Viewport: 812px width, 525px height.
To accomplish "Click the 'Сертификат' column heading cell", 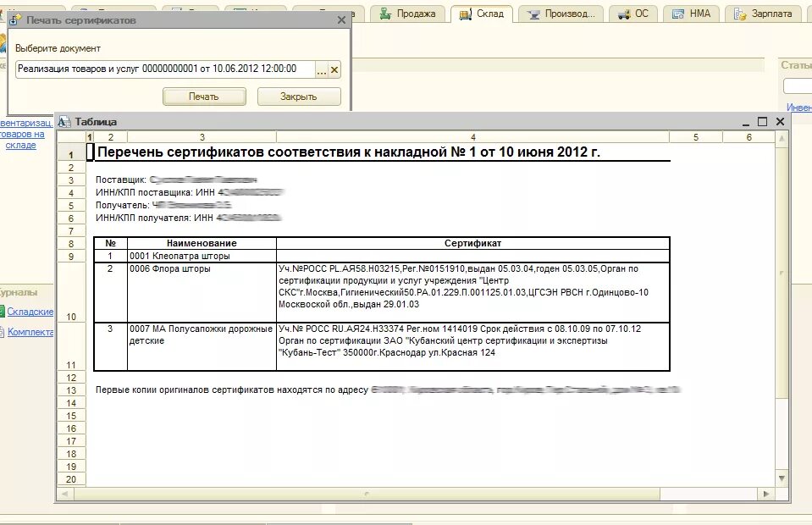I will (472, 243).
